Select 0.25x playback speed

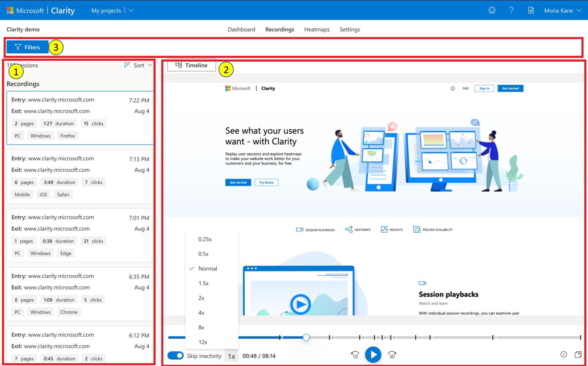pos(212,239)
